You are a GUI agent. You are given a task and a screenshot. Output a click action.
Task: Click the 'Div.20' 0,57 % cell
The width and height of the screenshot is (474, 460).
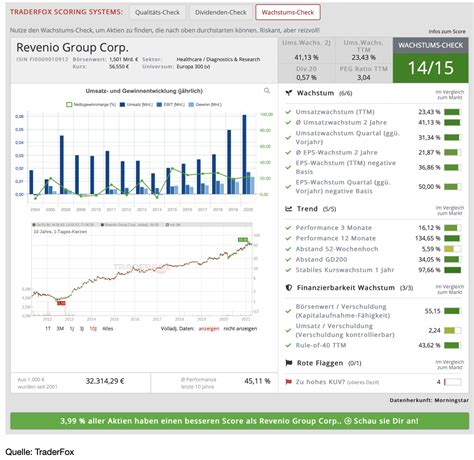point(306,73)
